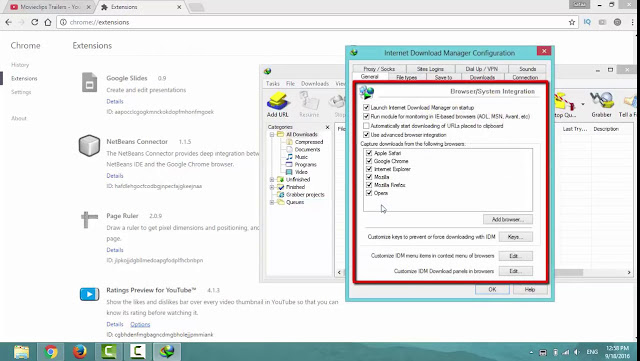Image resolution: width=640 pixels, height=361 pixels.
Task: Click the Page Ruler extension icon
Action: coord(89,220)
